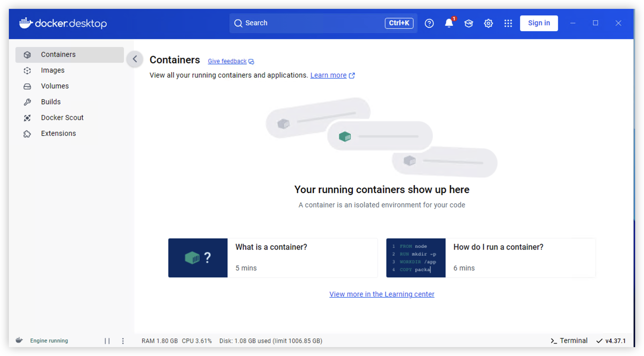Screen dimensions: 644x356
Task: Open 'View more in the Learning center' link
Action: (382, 294)
